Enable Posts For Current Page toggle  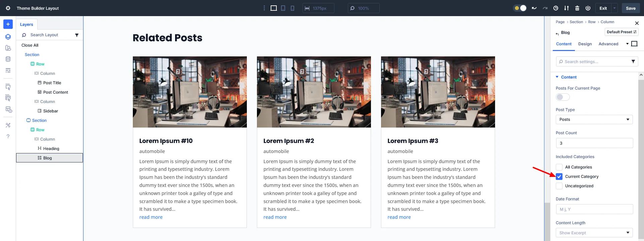point(562,97)
